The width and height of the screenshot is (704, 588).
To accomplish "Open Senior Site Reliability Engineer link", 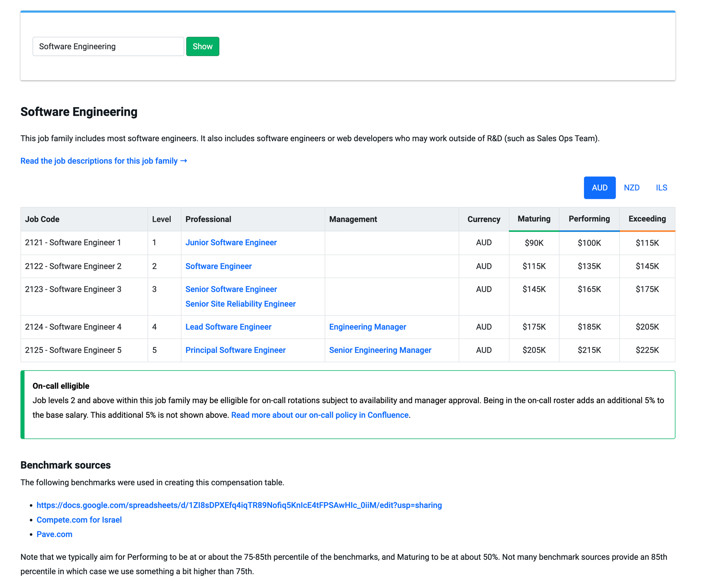I will [240, 304].
